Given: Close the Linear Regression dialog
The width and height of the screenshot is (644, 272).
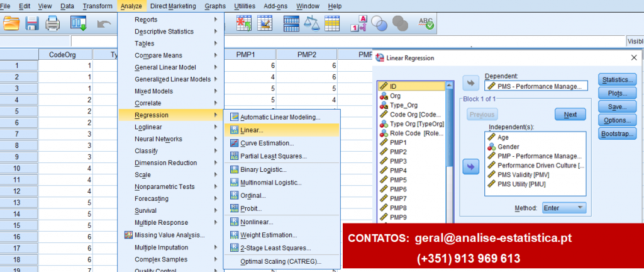Looking at the screenshot, I should pos(634,58).
